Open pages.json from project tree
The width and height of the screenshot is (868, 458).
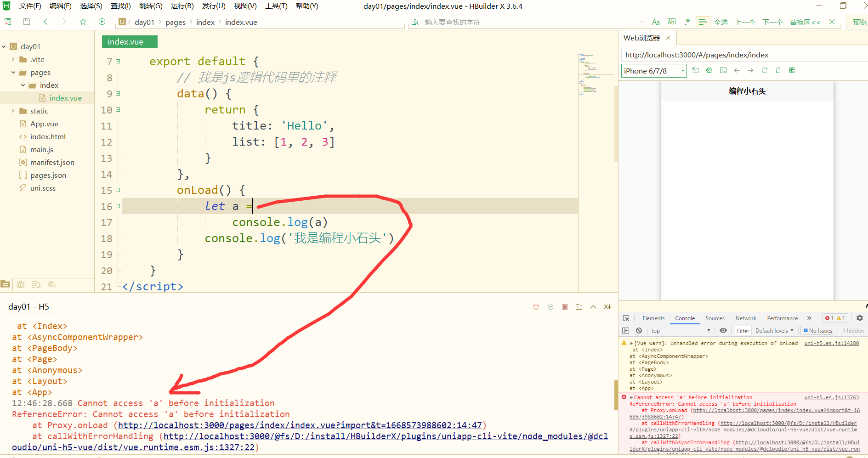point(48,175)
